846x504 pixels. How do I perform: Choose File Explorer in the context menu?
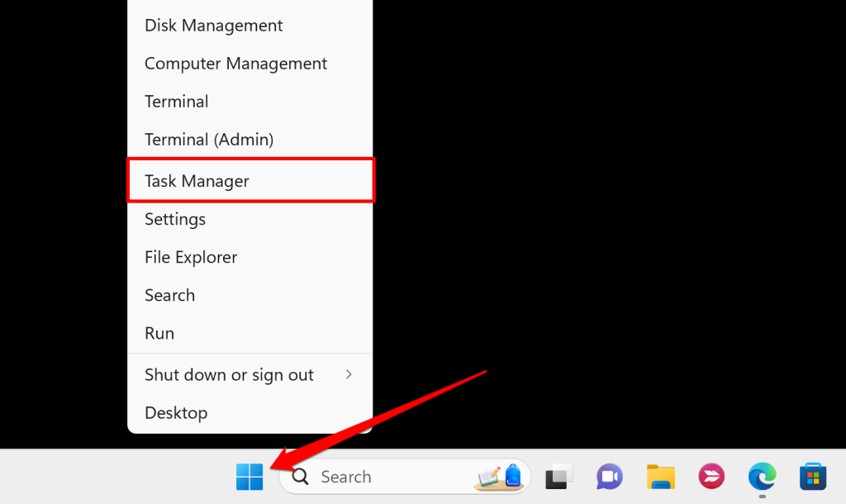(250, 257)
